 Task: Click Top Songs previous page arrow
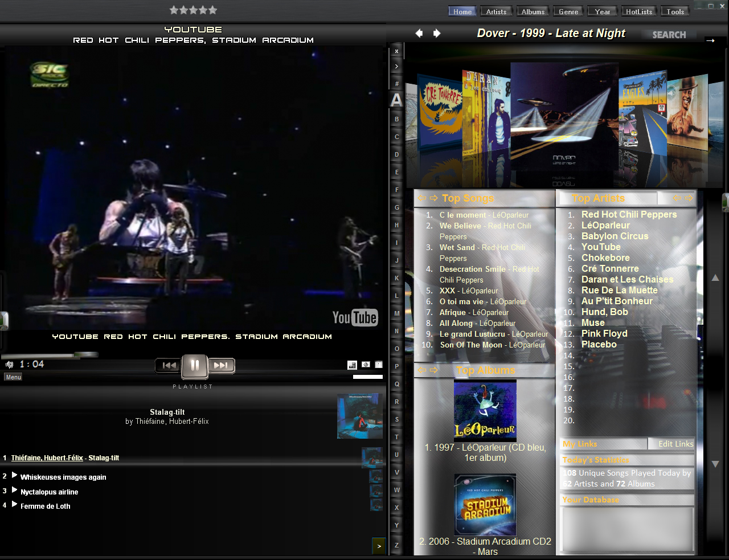click(x=422, y=198)
